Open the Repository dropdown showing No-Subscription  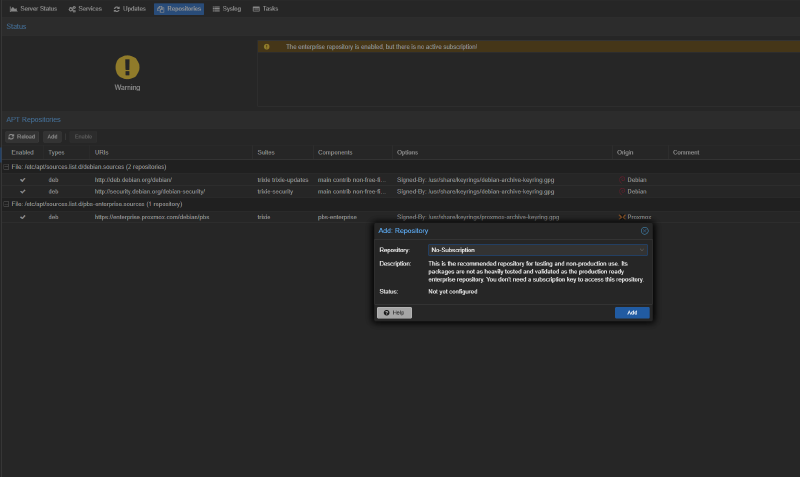click(x=538, y=250)
